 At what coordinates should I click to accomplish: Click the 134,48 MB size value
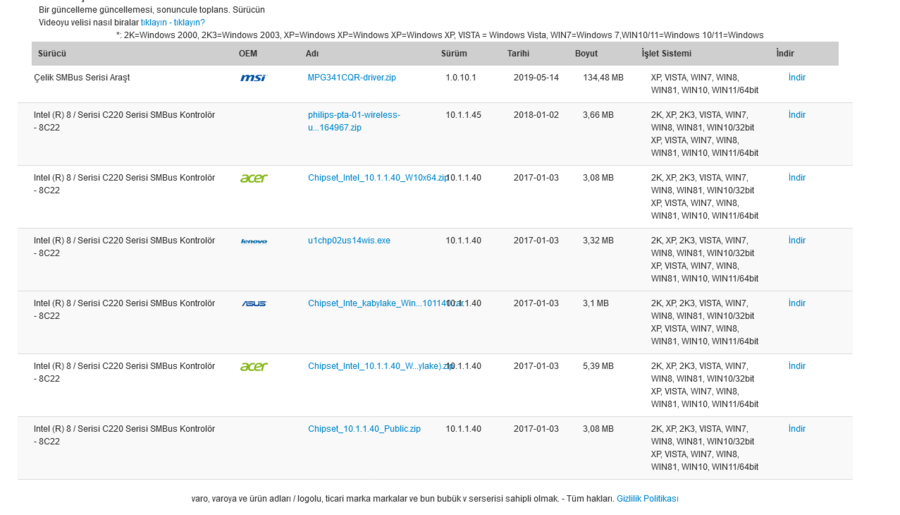click(603, 78)
